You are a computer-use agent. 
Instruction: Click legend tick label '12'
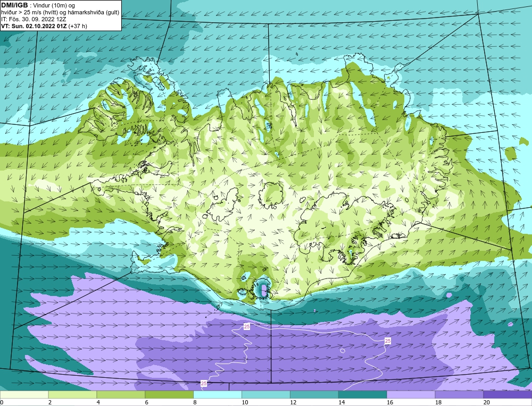pos(293,402)
